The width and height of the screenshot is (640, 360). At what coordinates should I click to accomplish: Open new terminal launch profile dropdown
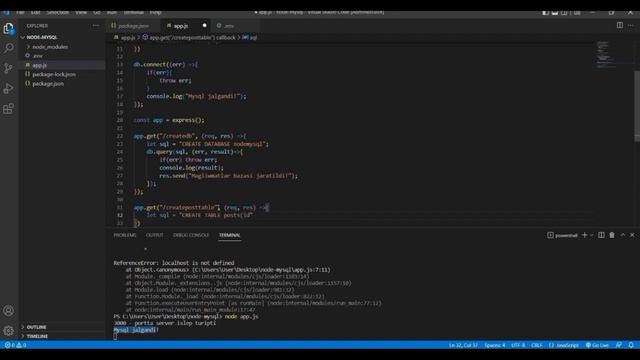592,235
